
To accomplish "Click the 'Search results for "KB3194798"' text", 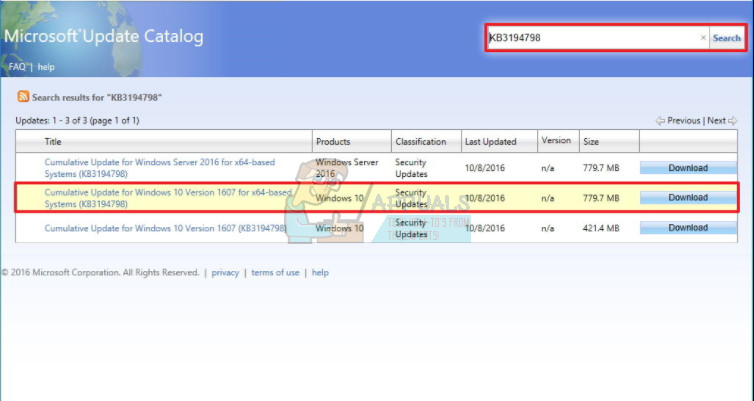I will pos(97,97).
